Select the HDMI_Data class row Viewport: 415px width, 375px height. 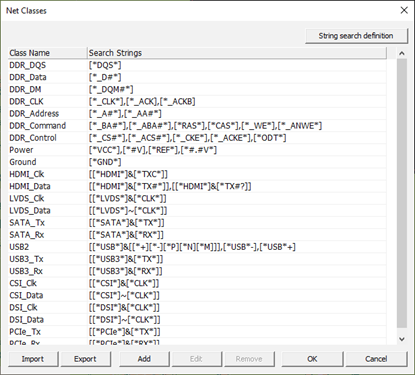197,186
